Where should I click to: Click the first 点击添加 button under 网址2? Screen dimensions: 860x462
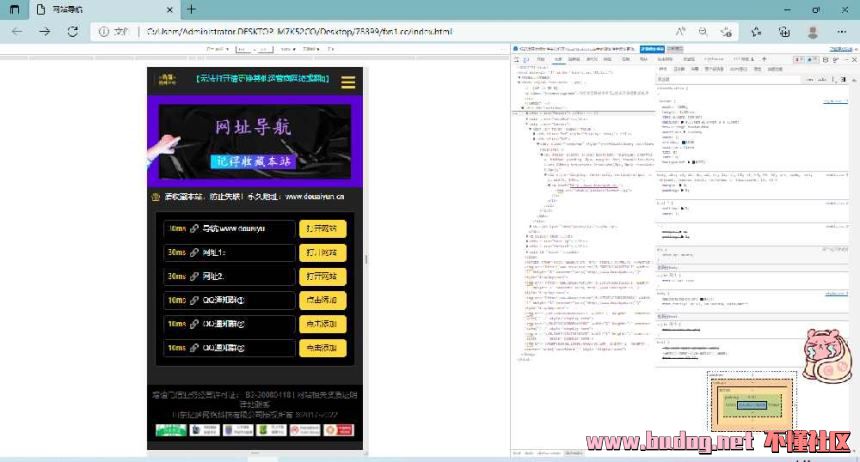tap(322, 300)
